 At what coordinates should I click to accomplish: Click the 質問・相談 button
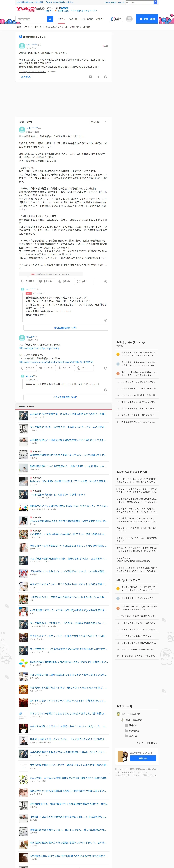pos(147,19)
